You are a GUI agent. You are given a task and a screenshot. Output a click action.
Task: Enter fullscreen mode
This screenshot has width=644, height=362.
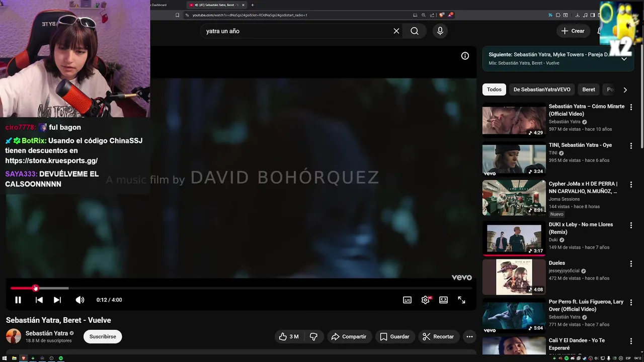461,300
